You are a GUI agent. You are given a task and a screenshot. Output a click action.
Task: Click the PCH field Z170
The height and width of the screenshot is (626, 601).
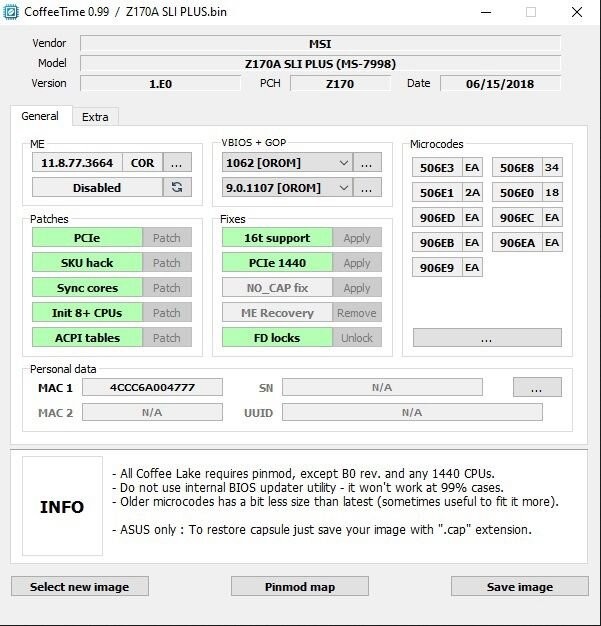tap(340, 83)
